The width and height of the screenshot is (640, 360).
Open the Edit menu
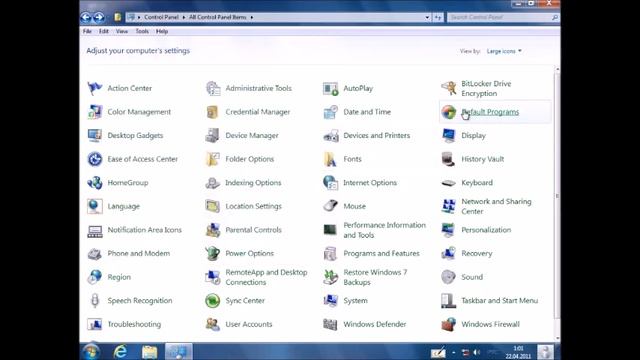pos(104,31)
